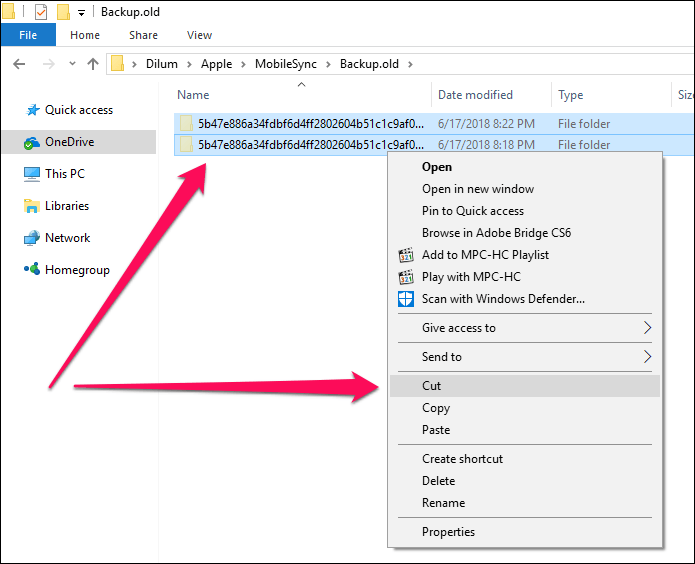Screen dimensions: 695x564
Task: Switch to the View ribbon tab
Action: [x=199, y=35]
